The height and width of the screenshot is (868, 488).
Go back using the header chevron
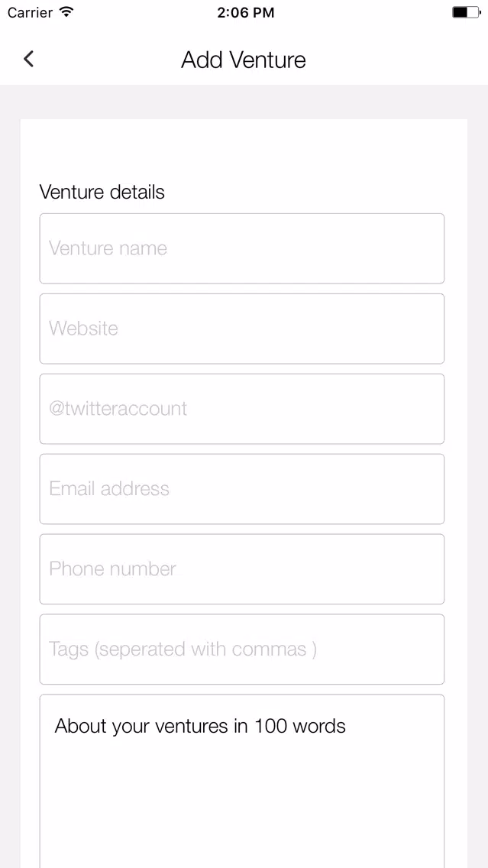coord(29,59)
